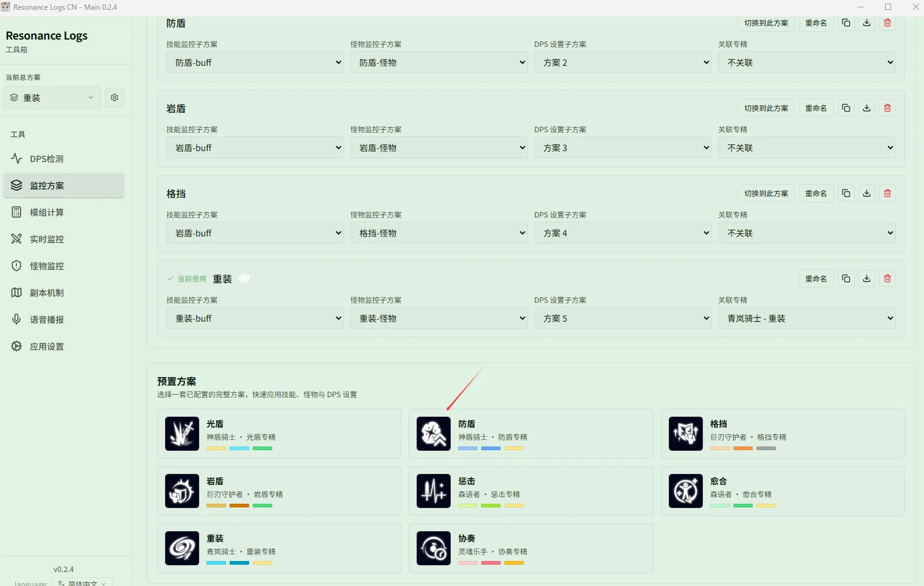This screenshot has height=586, width=924.
Task: Copy the current 重装 scheme
Action: [846, 278]
